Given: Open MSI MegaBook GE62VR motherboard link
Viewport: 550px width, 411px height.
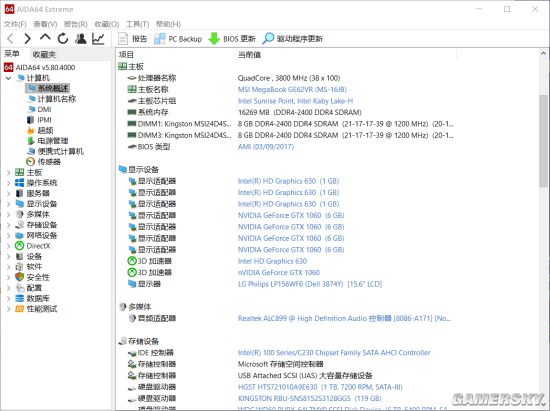Looking at the screenshot, I should [292, 89].
